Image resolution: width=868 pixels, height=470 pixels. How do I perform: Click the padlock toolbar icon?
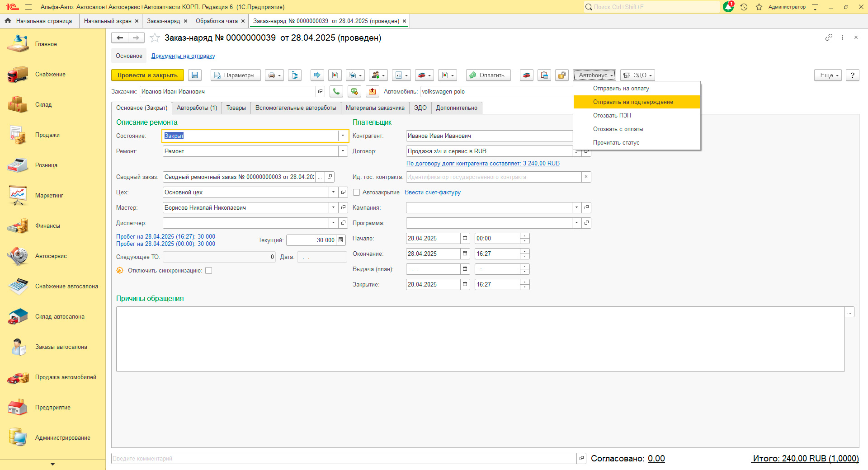tap(562, 75)
